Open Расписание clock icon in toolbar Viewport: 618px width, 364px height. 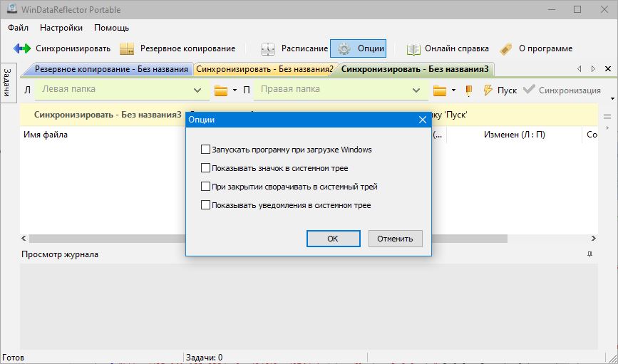tap(267, 49)
